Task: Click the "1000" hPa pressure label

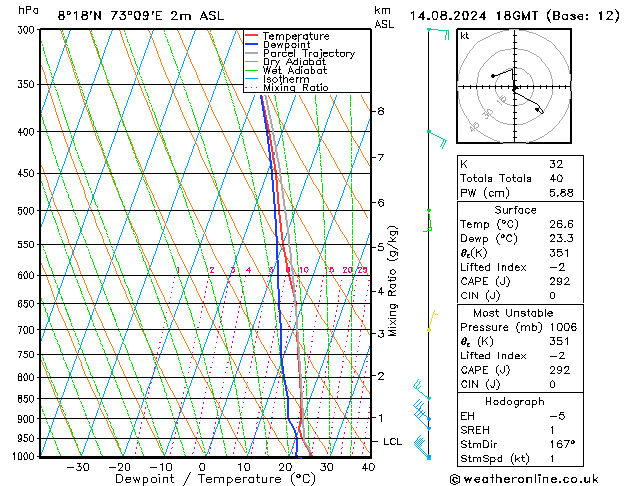Action: pyautogui.click(x=25, y=456)
